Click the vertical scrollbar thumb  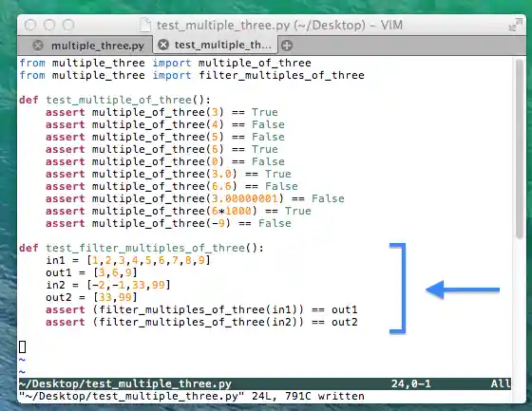click(520, 149)
